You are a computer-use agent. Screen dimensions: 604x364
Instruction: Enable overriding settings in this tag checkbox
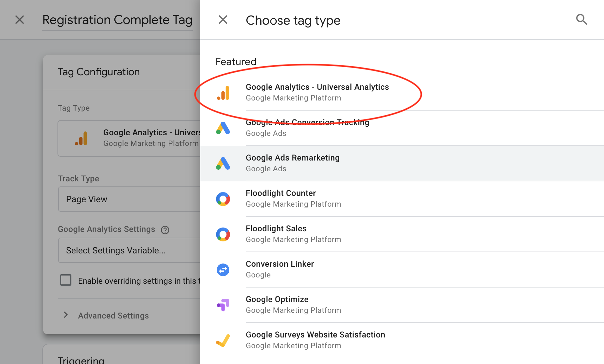[x=66, y=280]
